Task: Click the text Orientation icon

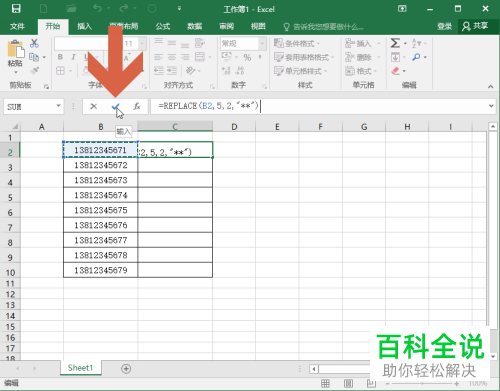Action: (x=190, y=71)
